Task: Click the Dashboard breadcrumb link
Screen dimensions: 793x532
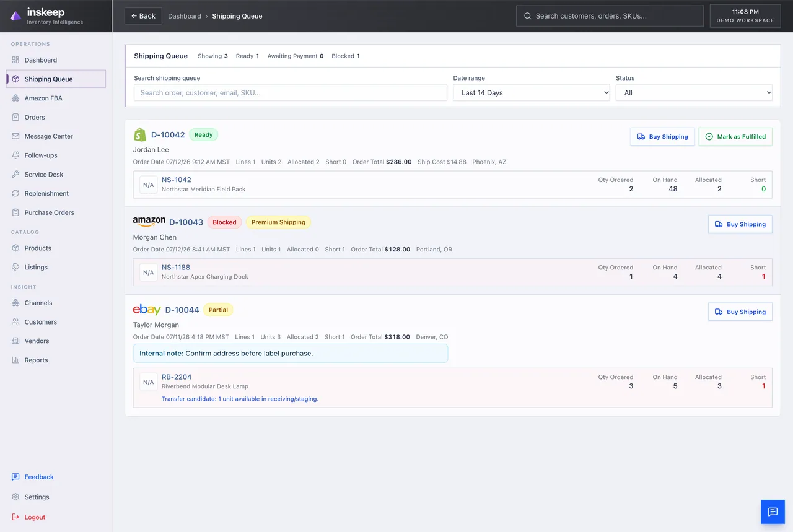Action: (185, 16)
